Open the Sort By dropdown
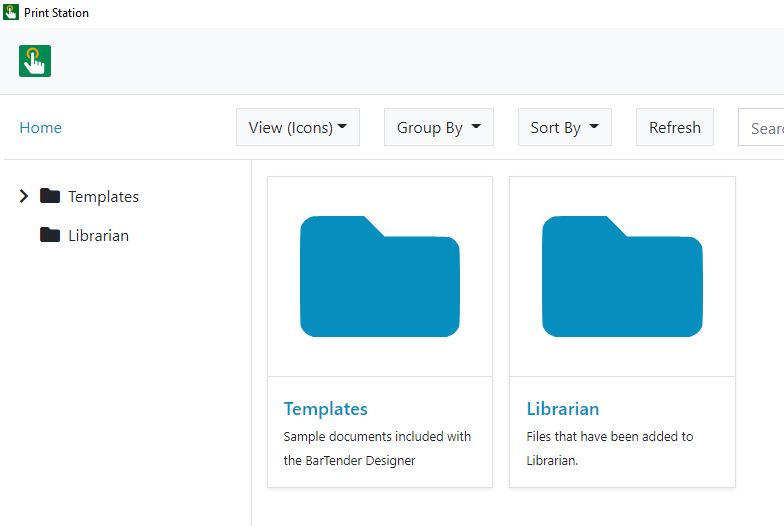Screen dimensions: 784x526 (x=565, y=128)
